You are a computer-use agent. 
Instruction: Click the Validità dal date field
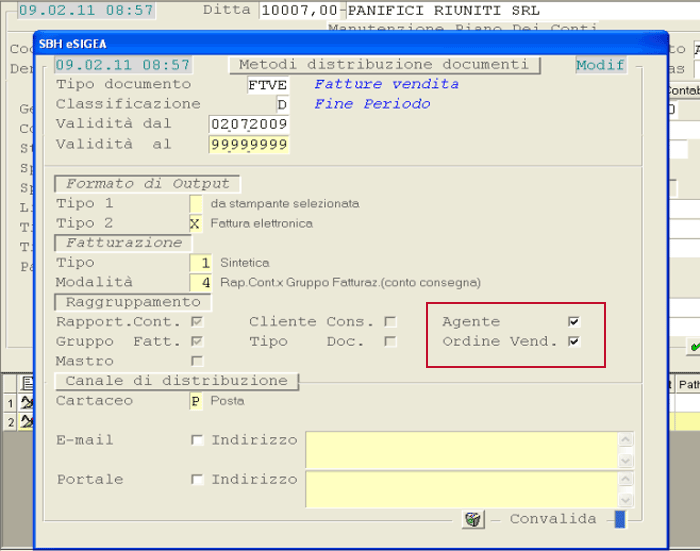coord(249,124)
